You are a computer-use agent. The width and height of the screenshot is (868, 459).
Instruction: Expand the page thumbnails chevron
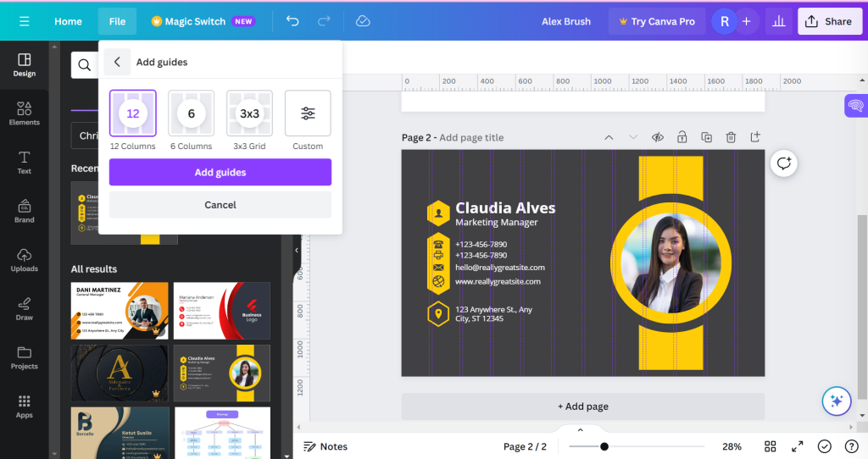point(580,429)
